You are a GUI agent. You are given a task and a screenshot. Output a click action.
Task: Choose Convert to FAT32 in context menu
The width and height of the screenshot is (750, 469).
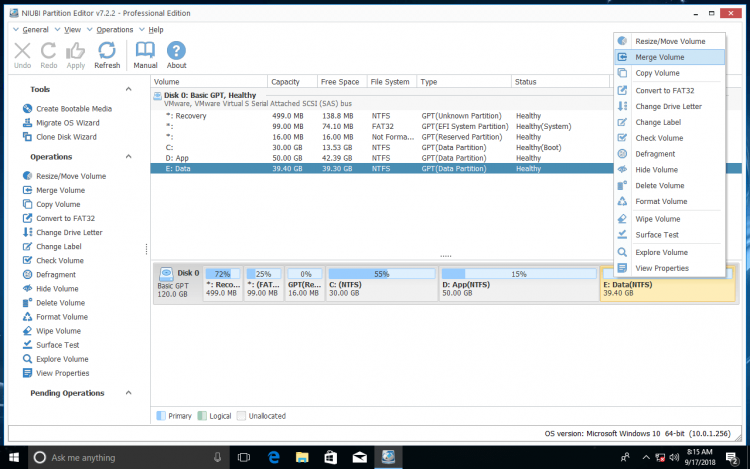click(670, 90)
